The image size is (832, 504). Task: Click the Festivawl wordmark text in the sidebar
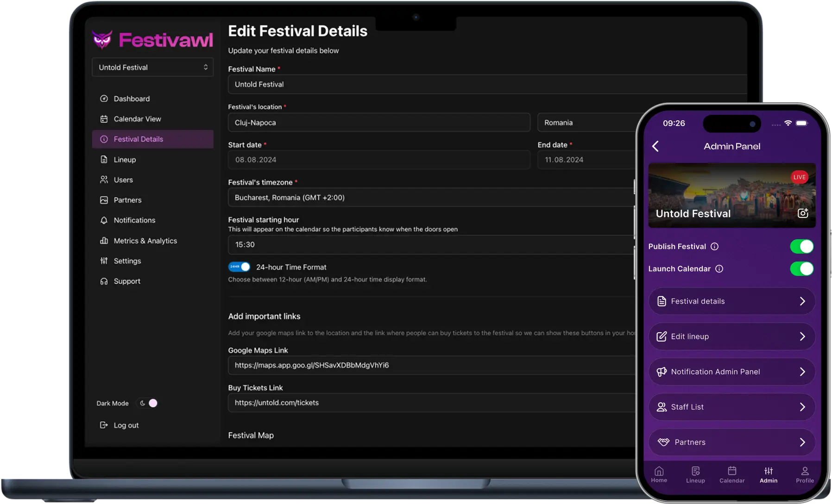point(166,40)
